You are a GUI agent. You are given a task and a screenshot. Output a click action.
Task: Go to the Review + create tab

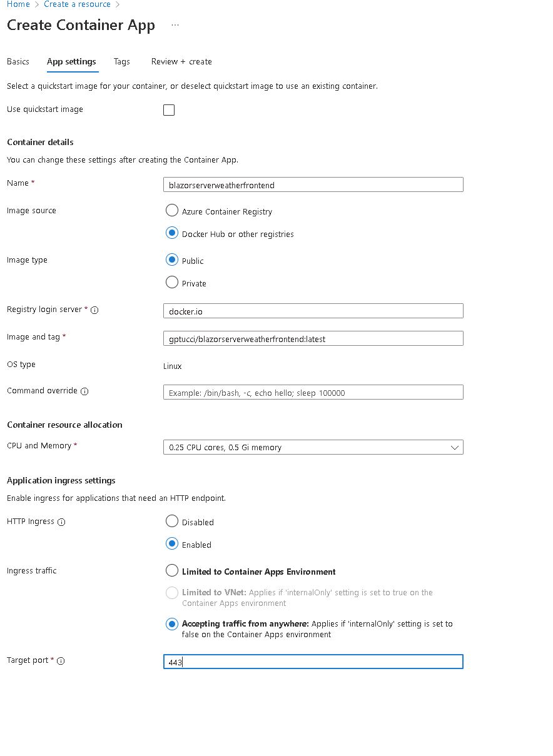tap(181, 61)
